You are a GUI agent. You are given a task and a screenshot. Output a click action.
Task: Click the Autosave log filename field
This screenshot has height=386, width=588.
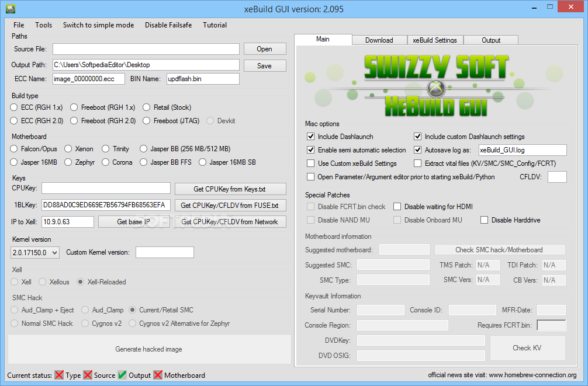(x=523, y=150)
